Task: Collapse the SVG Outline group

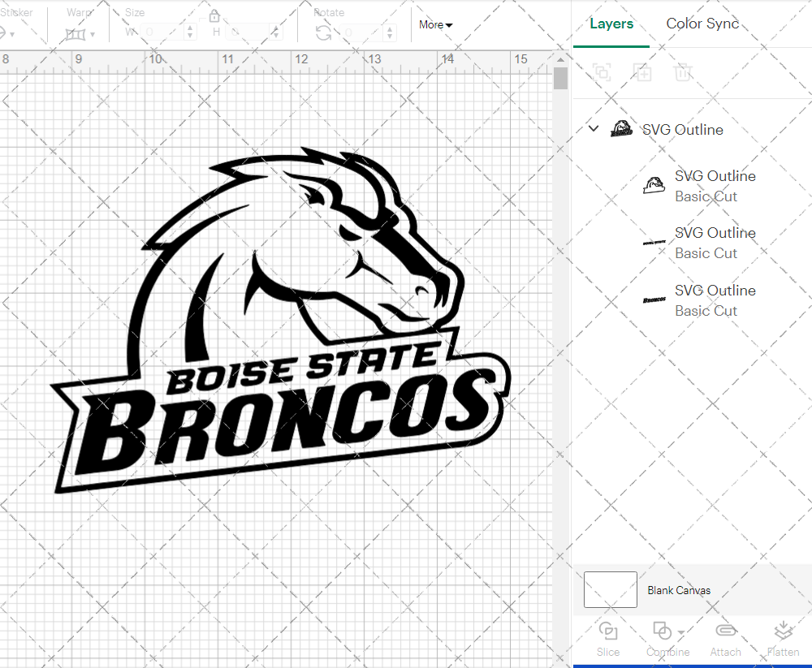Action: coord(593,128)
